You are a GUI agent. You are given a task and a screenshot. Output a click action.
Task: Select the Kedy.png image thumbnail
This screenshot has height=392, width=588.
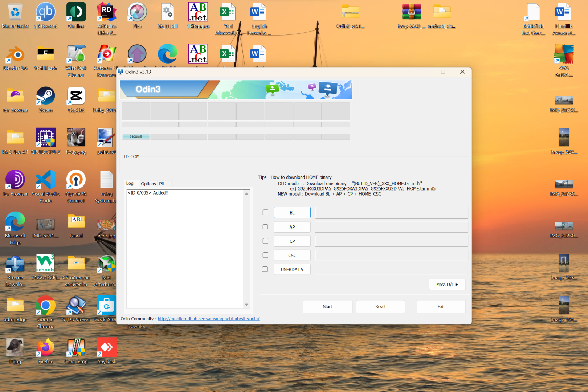tap(76, 142)
